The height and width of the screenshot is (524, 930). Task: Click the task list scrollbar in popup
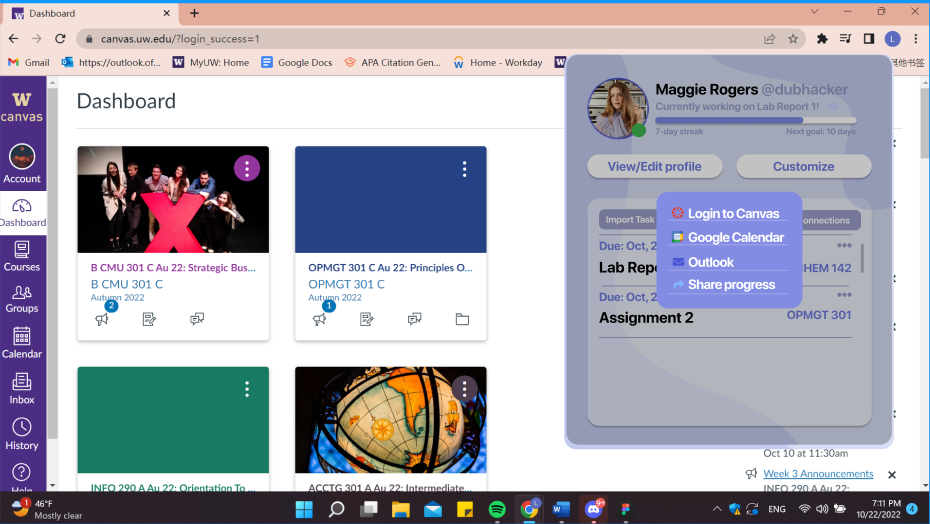coord(862,259)
